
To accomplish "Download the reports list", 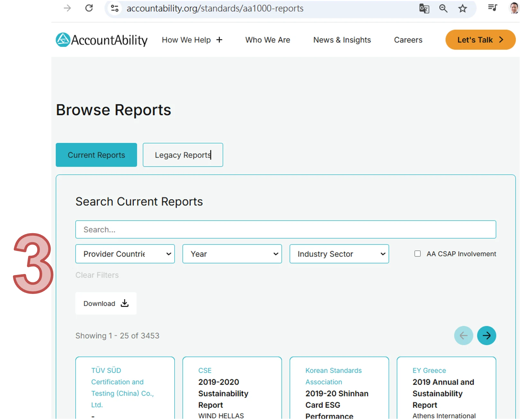I will tap(106, 303).
